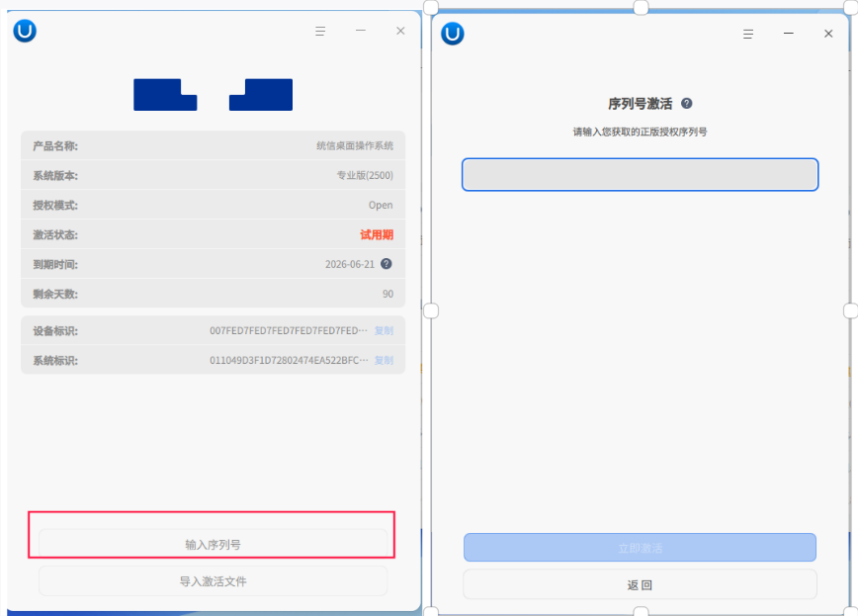The height and width of the screenshot is (616, 858).
Task: Click the UOS logo in the right window
Action: pos(453,34)
